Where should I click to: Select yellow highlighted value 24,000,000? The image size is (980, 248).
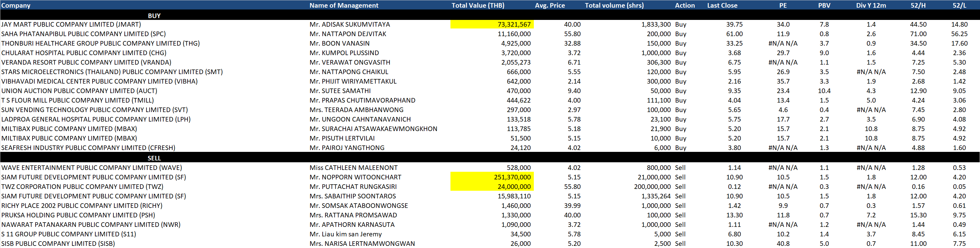(514, 187)
